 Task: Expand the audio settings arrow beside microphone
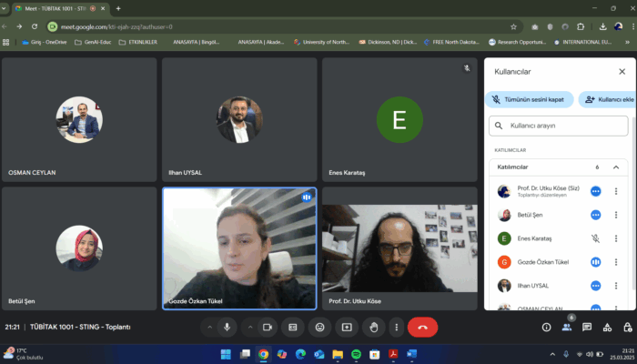pos(209,327)
